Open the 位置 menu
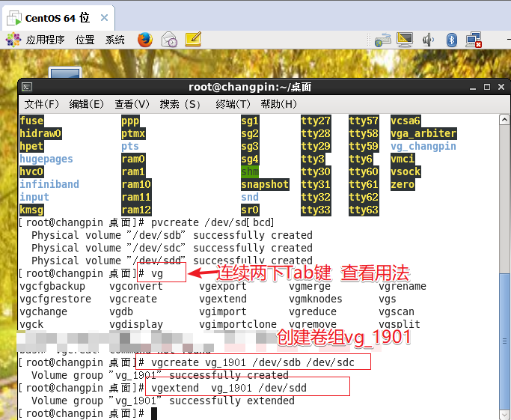 (x=85, y=40)
